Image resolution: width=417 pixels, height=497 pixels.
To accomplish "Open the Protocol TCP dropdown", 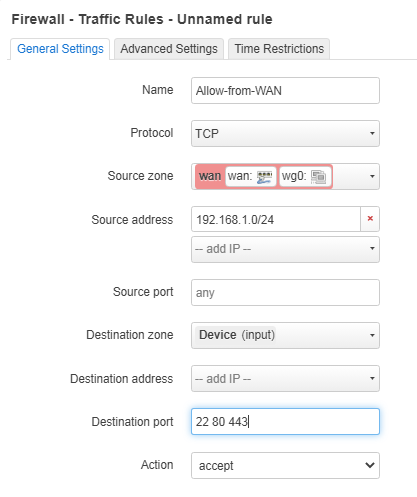I will coord(285,133).
